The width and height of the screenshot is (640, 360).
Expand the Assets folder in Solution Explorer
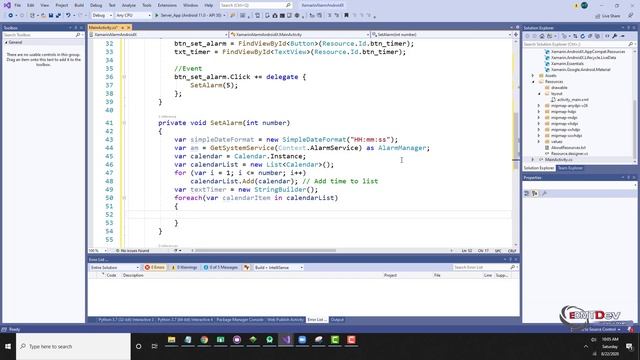pyautogui.click(x=533, y=76)
